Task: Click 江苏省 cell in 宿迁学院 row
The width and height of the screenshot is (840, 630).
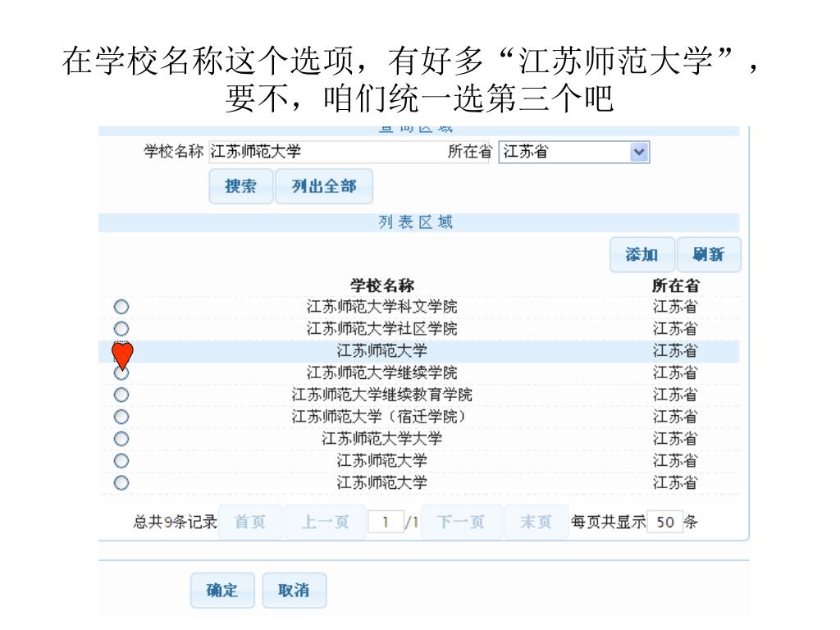Action: 676,417
